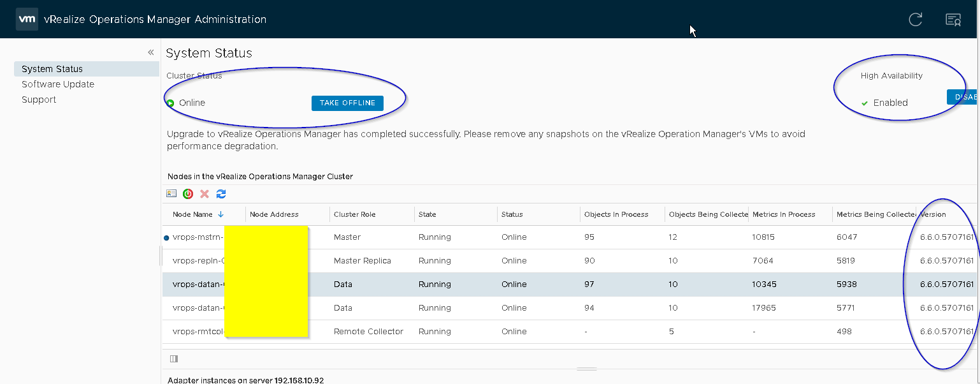Sort table by Cluster Role header
Screen dimensions: 980x384
click(x=355, y=214)
